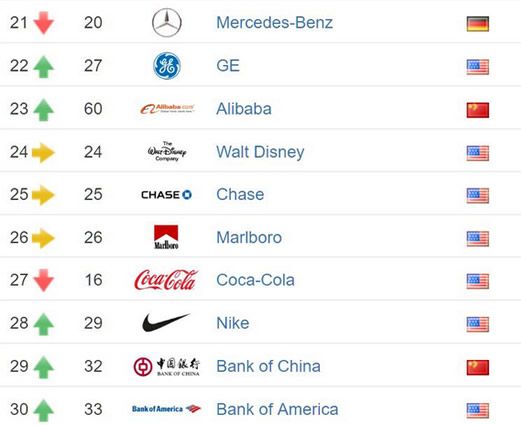Click the Mercedes-Benz star logo
The image size is (521, 425).
pos(167,22)
